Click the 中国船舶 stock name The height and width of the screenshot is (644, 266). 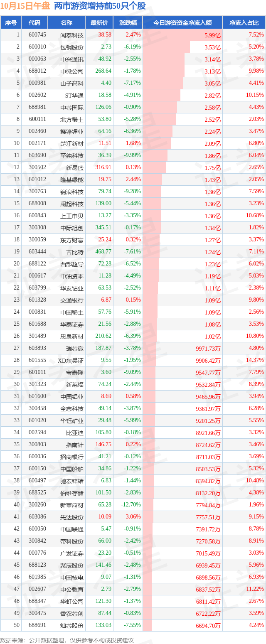pyautogui.click(x=72, y=469)
